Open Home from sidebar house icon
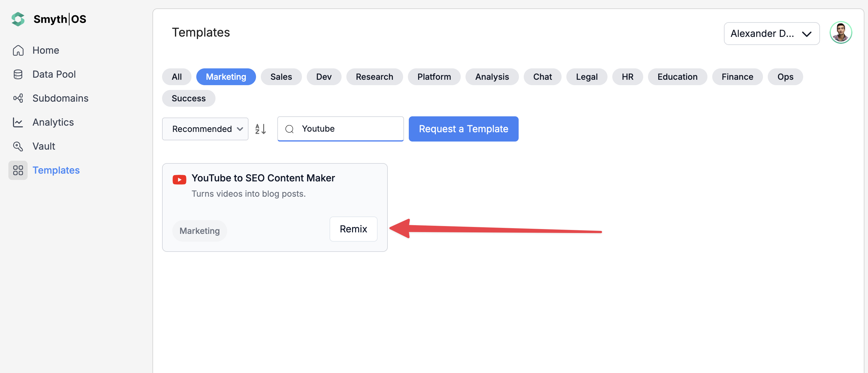The image size is (868, 373). tap(18, 50)
